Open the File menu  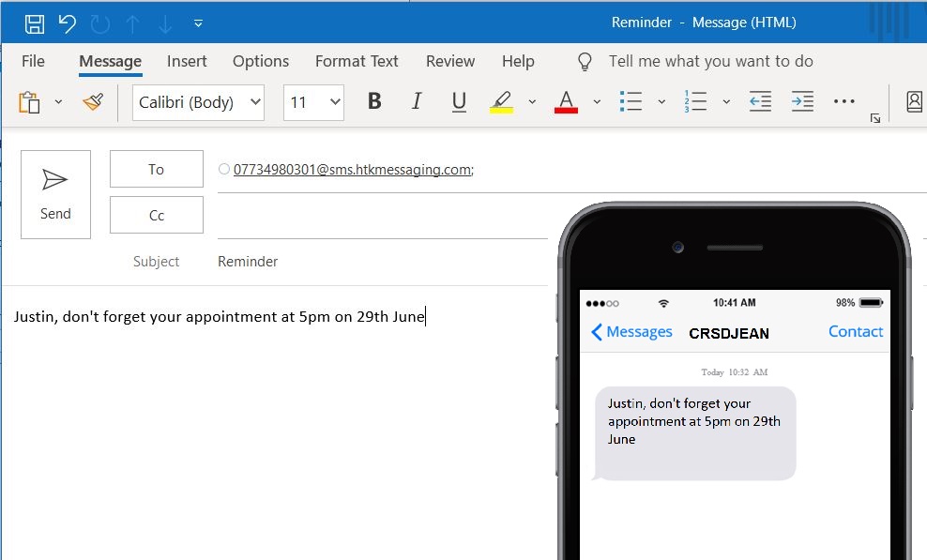[x=33, y=61]
